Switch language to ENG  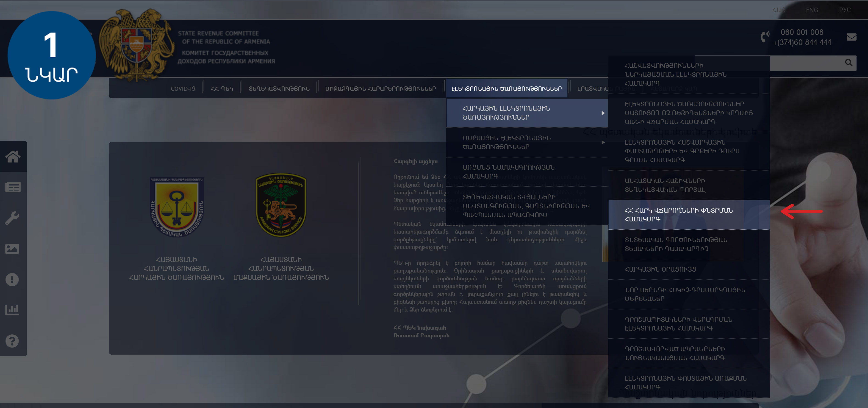[812, 10]
